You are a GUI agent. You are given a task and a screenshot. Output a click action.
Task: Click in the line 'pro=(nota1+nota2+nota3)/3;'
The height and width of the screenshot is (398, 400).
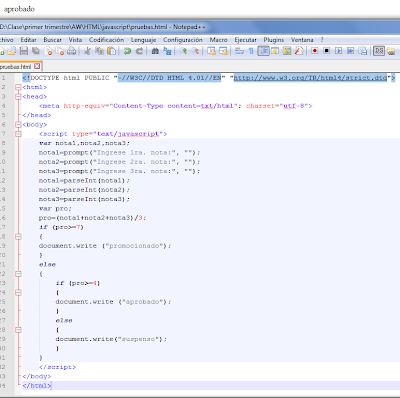(92, 218)
